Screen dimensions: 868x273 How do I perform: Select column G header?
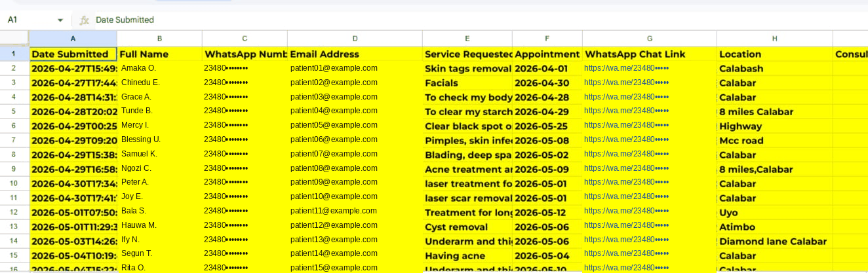[x=650, y=39]
